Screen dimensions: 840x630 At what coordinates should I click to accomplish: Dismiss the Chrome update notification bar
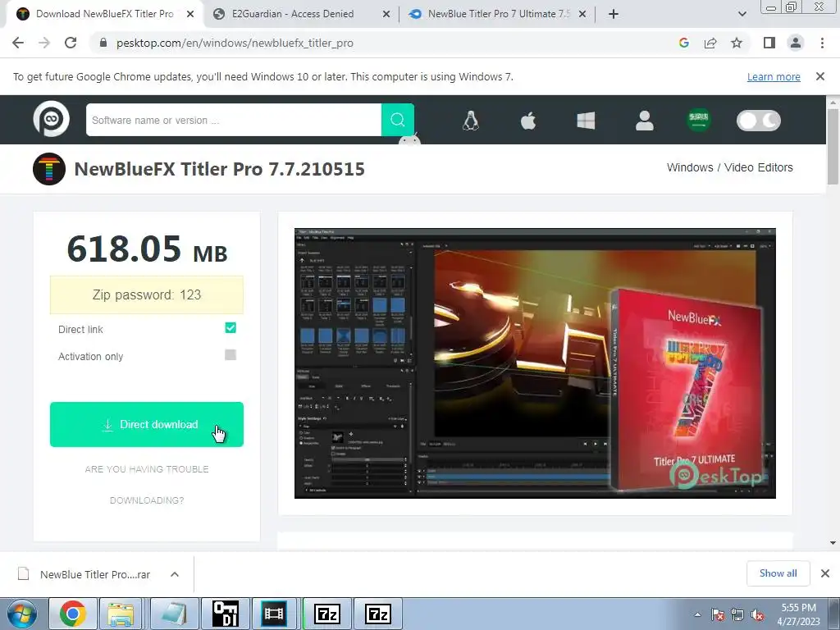pos(820,76)
